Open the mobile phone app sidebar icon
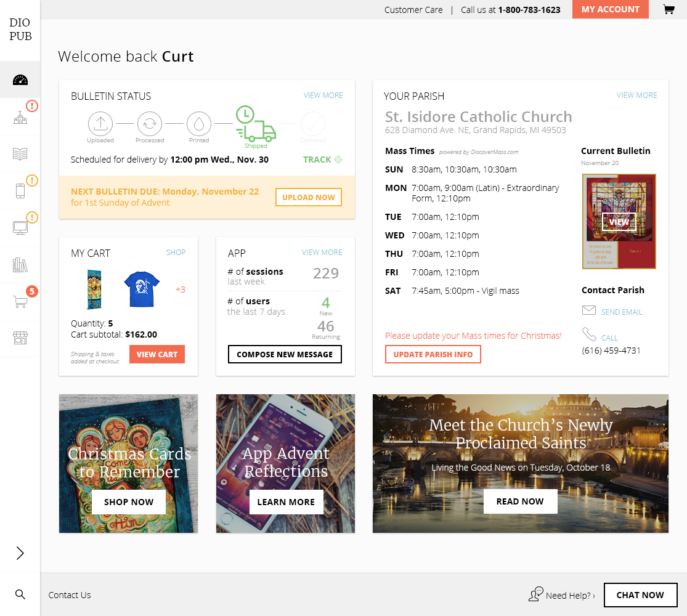This screenshot has width=687, height=616. (x=20, y=191)
